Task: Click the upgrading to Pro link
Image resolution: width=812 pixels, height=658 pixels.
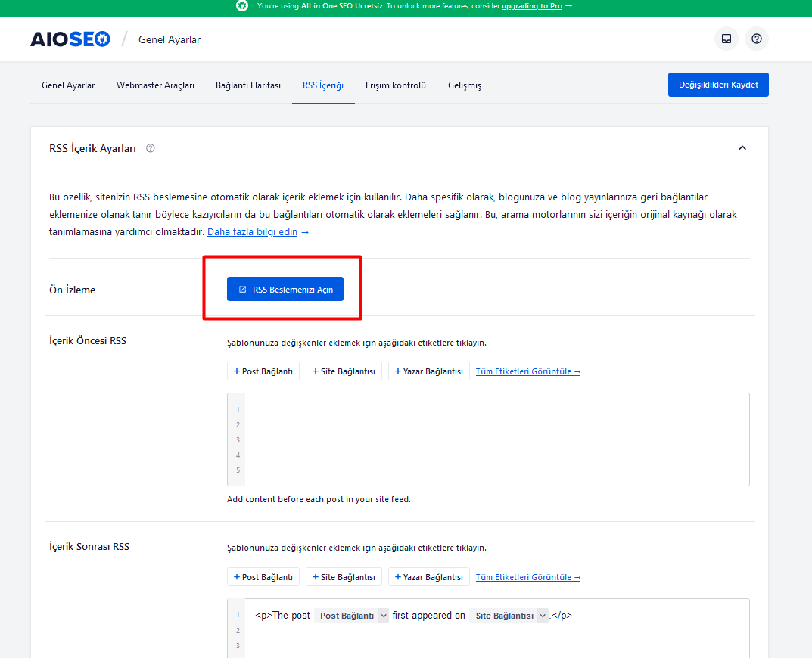Action: (532, 8)
